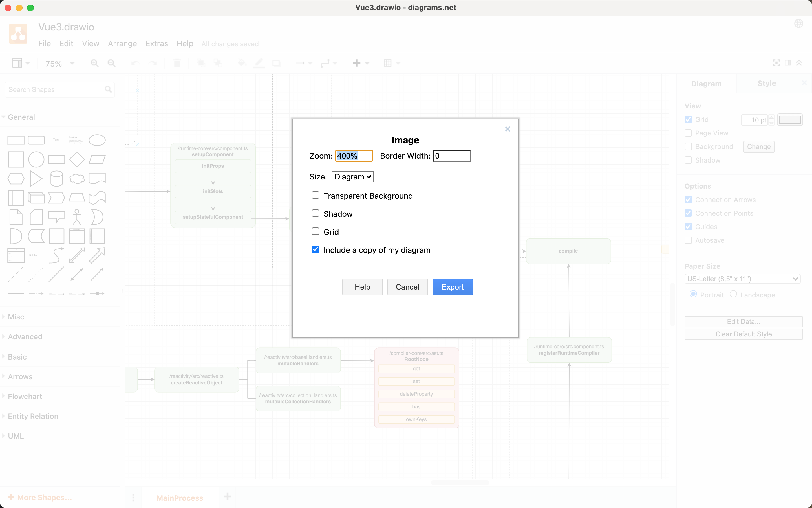Open the File menu
Viewport: 812px width, 508px height.
click(44, 44)
